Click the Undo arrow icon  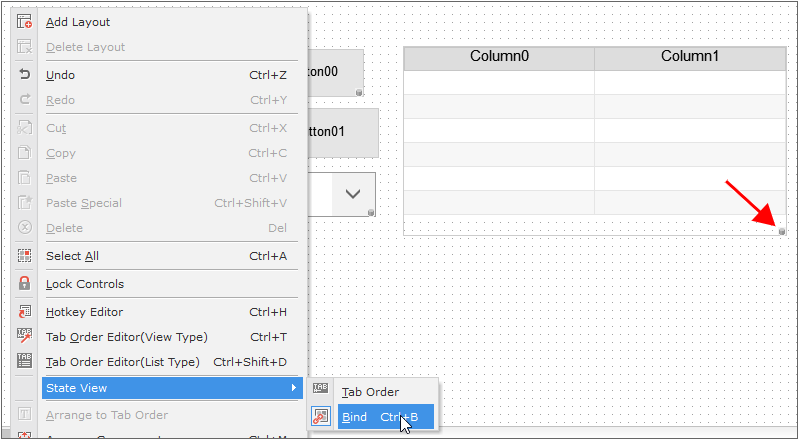pyautogui.click(x=25, y=75)
